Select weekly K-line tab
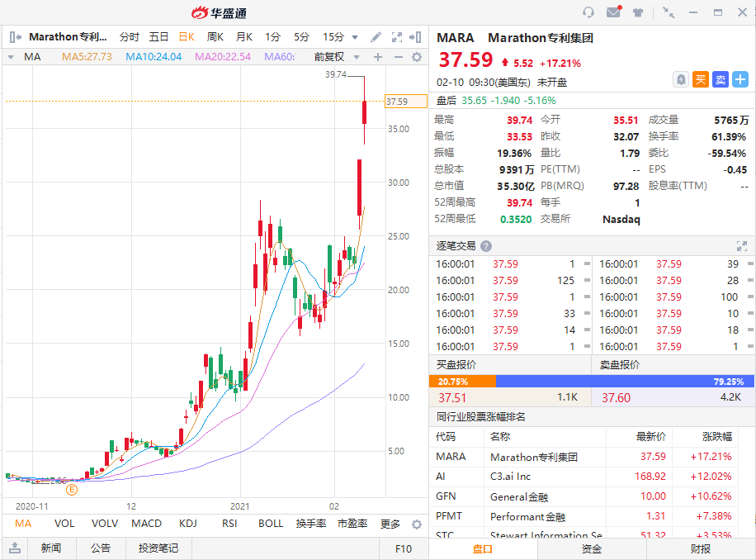This screenshot has width=756, height=560. coord(215,36)
